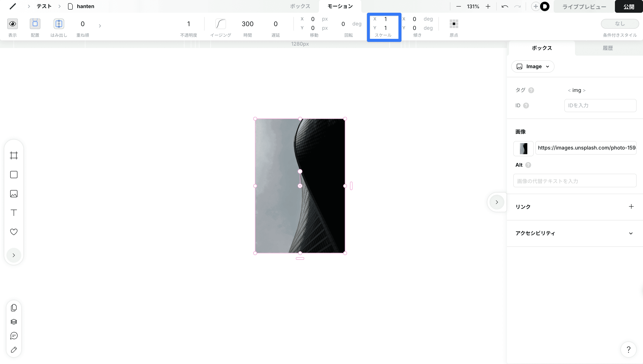Viewport: 643px width, 364px height.
Task: Switch to the ボックス top tab
Action: 300,6
